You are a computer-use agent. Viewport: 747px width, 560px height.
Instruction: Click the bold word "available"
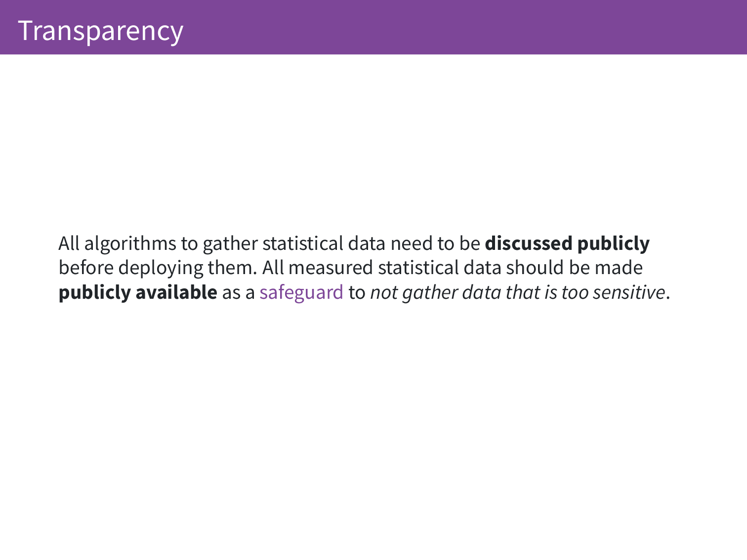click(x=176, y=292)
